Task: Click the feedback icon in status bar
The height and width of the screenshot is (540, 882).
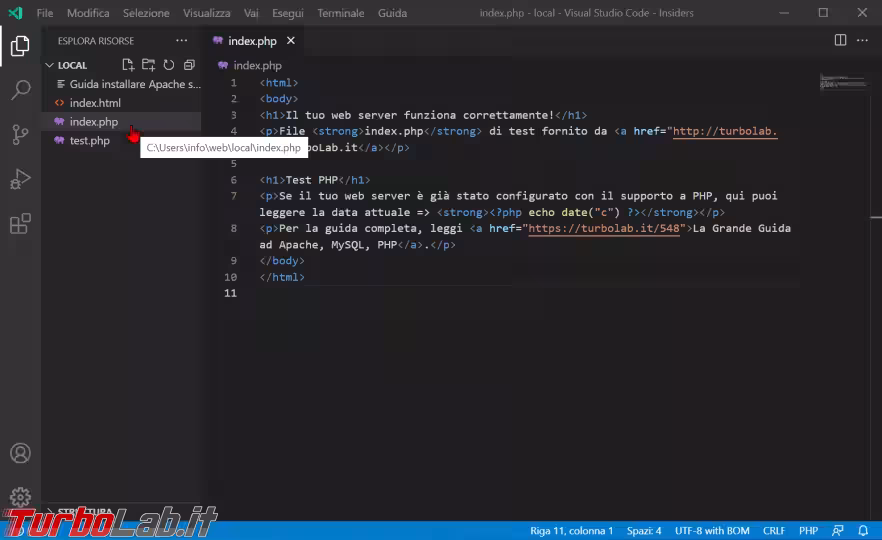Action: [x=838, y=530]
